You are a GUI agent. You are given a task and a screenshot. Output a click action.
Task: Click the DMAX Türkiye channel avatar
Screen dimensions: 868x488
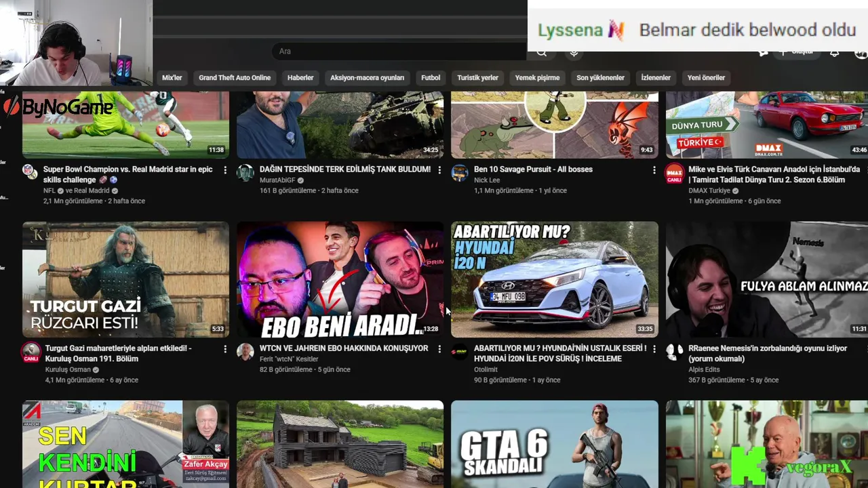(x=674, y=173)
